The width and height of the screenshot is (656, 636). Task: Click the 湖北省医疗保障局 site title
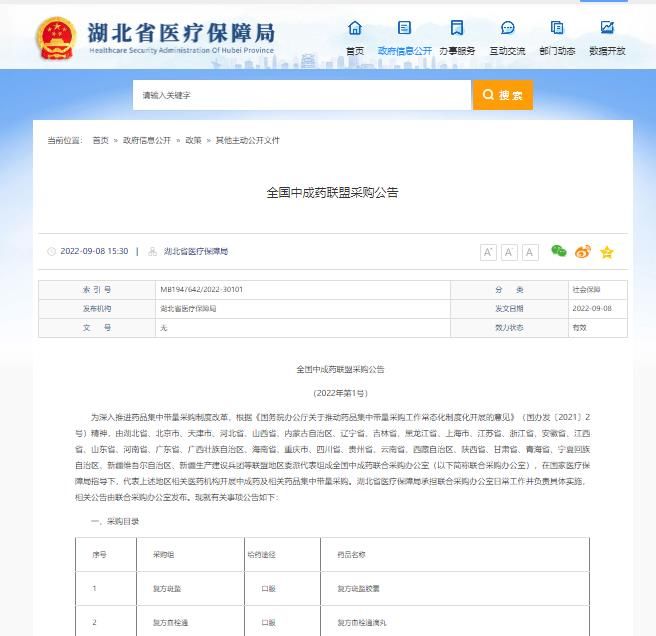(x=181, y=33)
